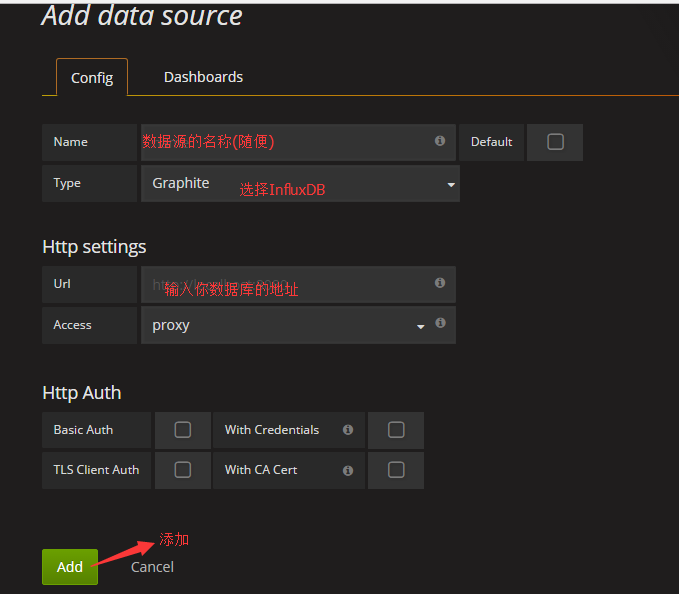Show info tooltip for Access field
The height and width of the screenshot is (594, 679).
point(440,323)
